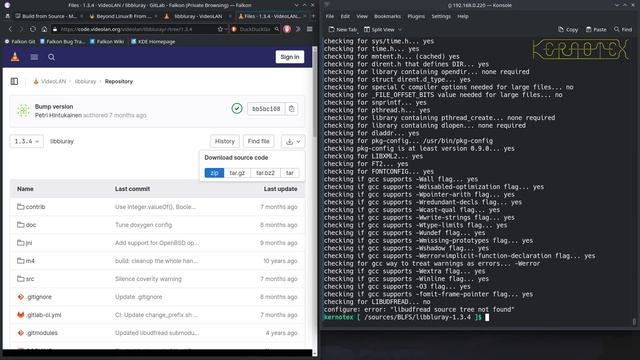Click the VLC cone GitLab logo

tap(15, 57)
